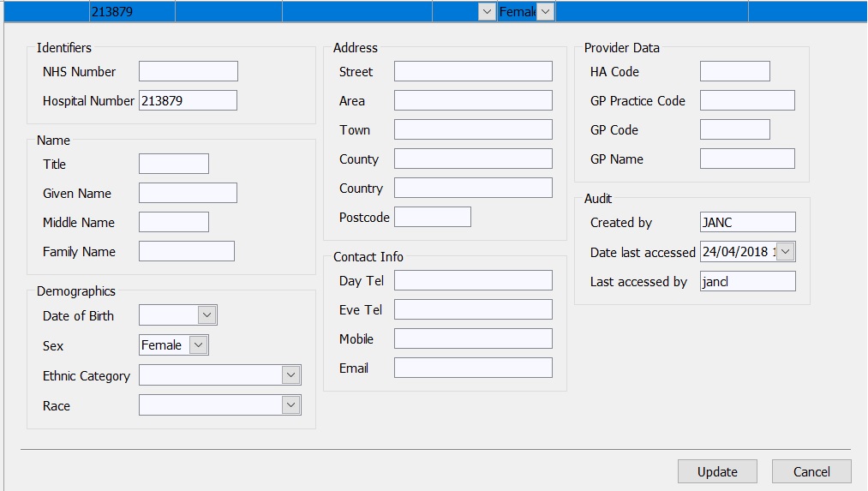
Task: Click the NHS Number input field
Action: (x=188, y=71)
